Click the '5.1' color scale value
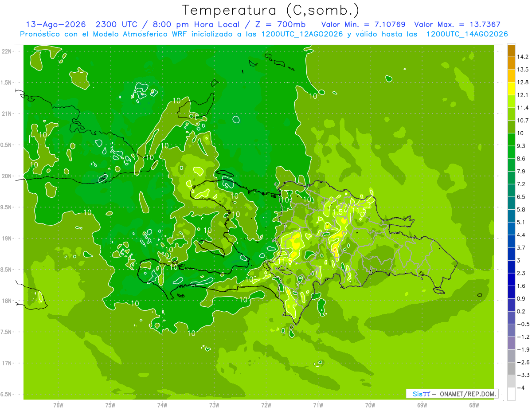 (521, 222)
